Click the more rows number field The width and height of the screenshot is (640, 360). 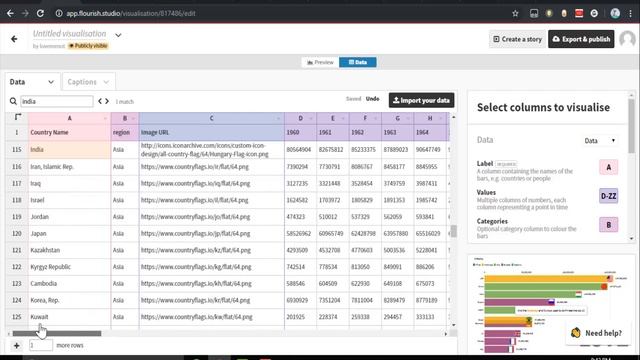(40, 346)
